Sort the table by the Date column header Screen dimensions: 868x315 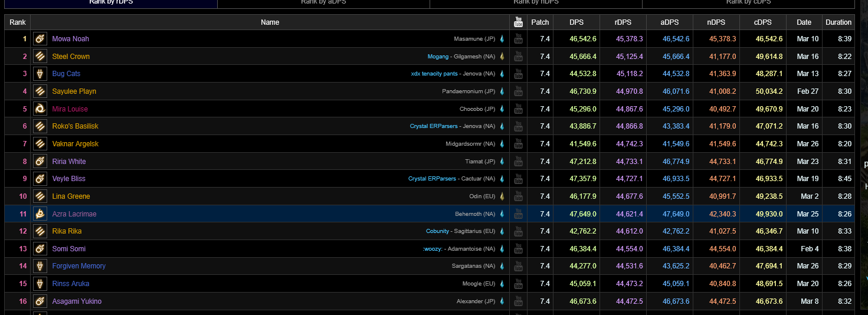pyautogui.click(x=804, y=22)
